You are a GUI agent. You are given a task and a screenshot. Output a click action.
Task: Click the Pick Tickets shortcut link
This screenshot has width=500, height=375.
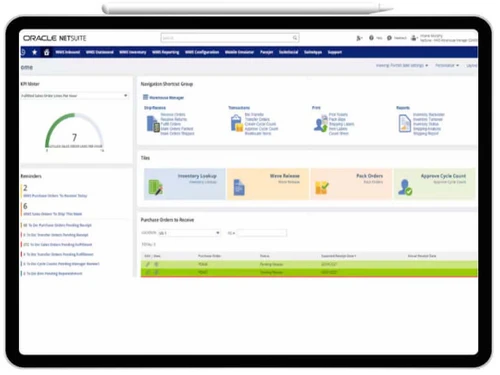338,115
